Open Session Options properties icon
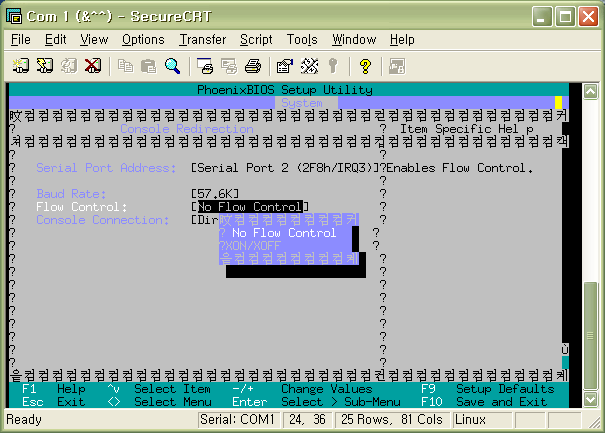Viewport: 605px width, 433px height. (285, 66)
